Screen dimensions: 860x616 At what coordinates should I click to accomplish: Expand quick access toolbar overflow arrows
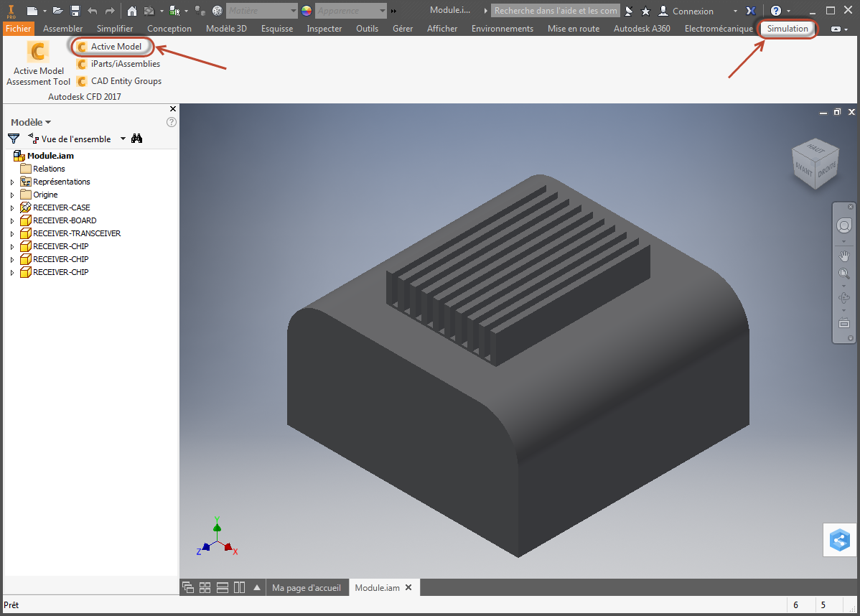click(393, 11)
